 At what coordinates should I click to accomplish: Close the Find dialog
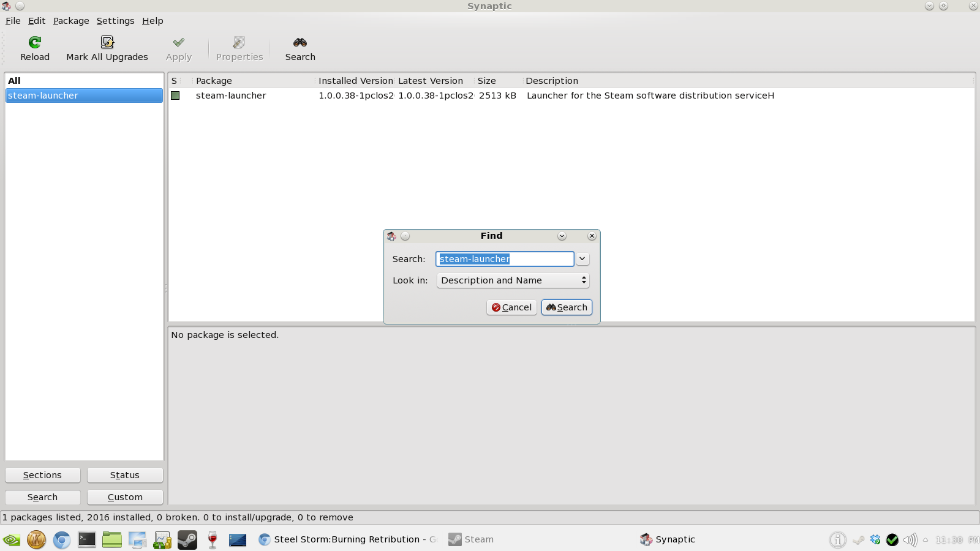[x=592, y=236]
